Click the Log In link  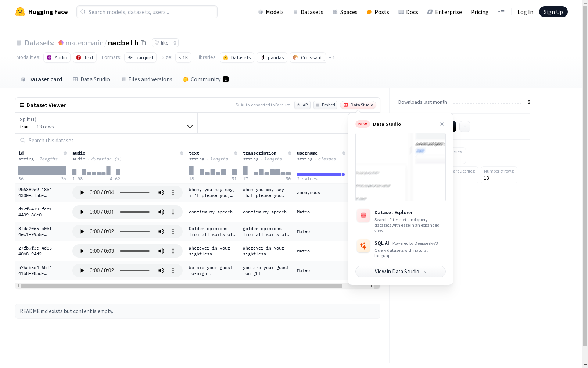525,12
